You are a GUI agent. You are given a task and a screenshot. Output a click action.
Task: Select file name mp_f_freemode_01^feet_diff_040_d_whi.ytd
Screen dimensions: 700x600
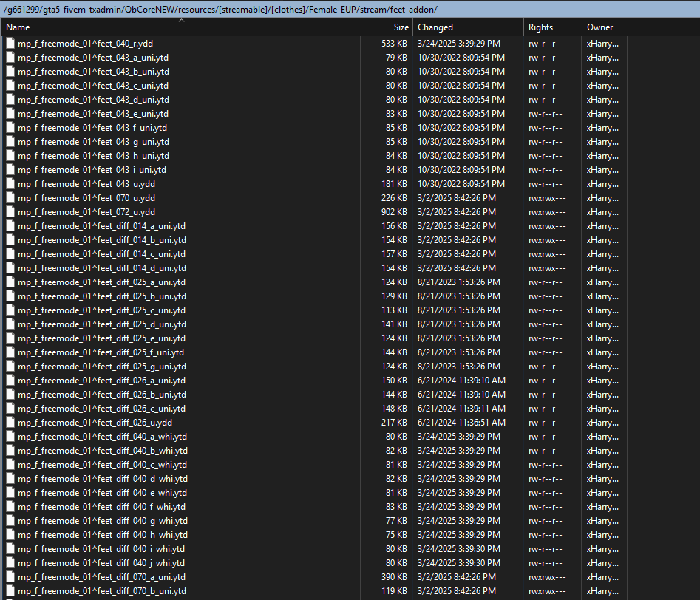tap(103, 479)
